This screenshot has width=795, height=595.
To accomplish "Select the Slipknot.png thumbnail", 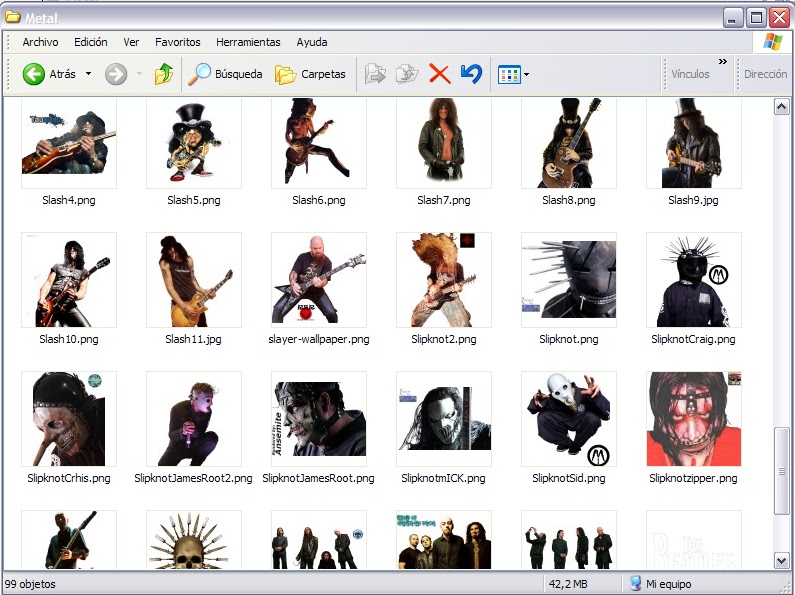I will click(x=569, y=280).
